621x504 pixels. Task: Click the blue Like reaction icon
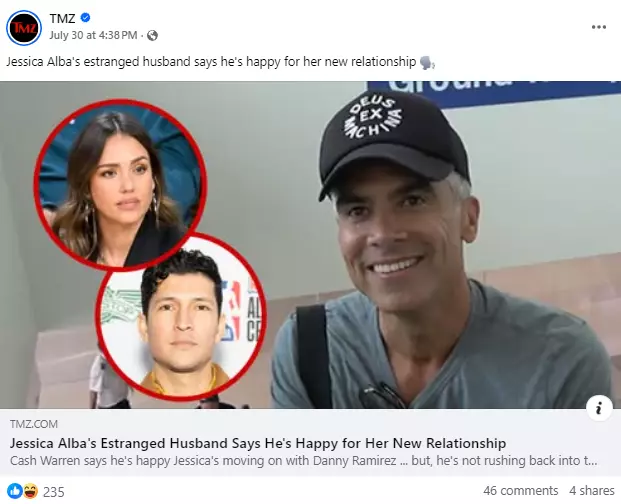15,491
